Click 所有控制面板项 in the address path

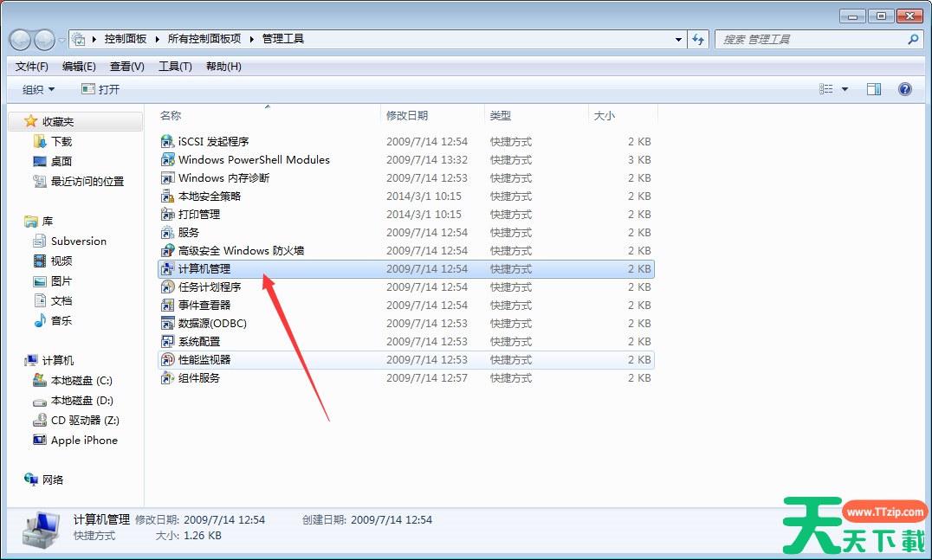click(x=204, y=39)
